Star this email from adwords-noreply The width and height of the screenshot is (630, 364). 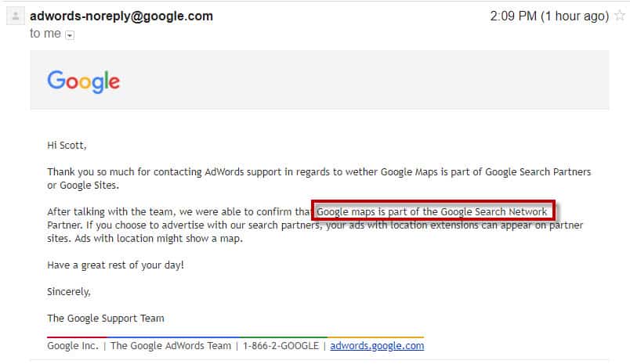pos(619,16)
